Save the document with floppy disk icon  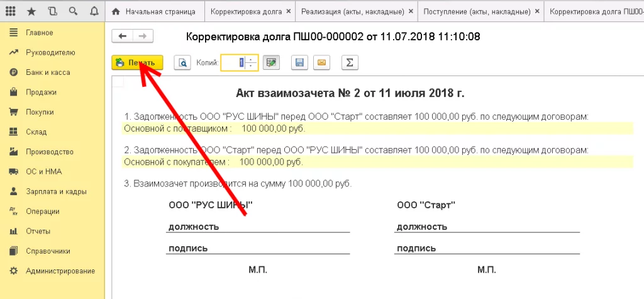[299, 63]
